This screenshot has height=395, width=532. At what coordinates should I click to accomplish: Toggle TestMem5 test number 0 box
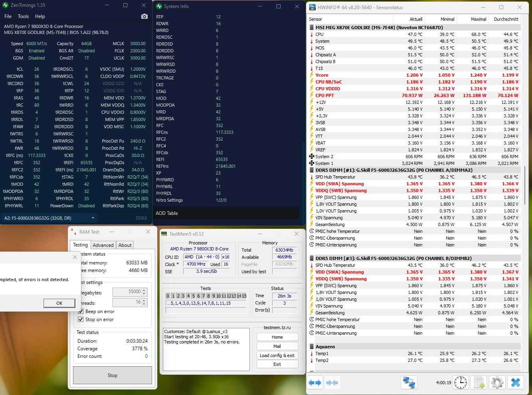pyautogui.click(x=168, y=296)
